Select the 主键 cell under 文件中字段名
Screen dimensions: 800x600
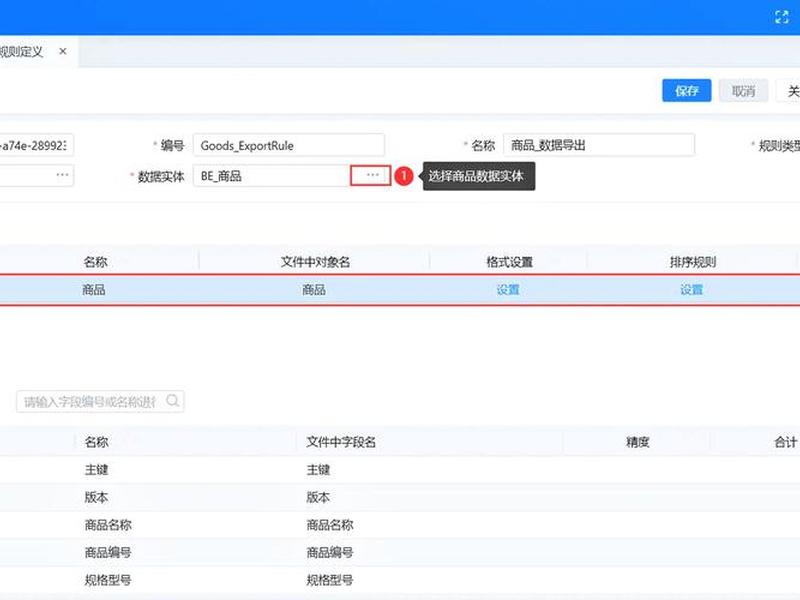(318, 469)
